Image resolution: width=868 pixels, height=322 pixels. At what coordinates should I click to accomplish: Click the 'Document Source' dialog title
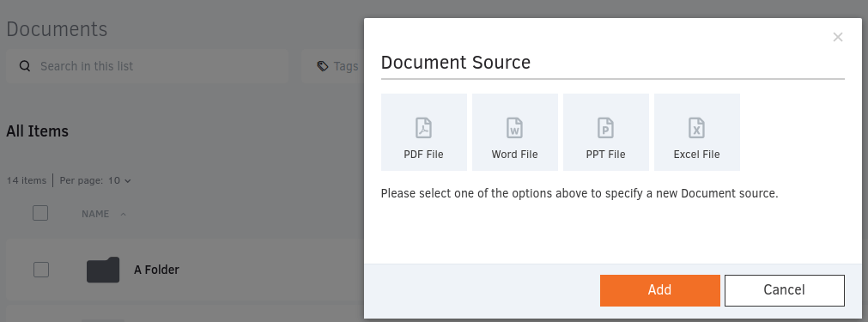tap(456, 63)
